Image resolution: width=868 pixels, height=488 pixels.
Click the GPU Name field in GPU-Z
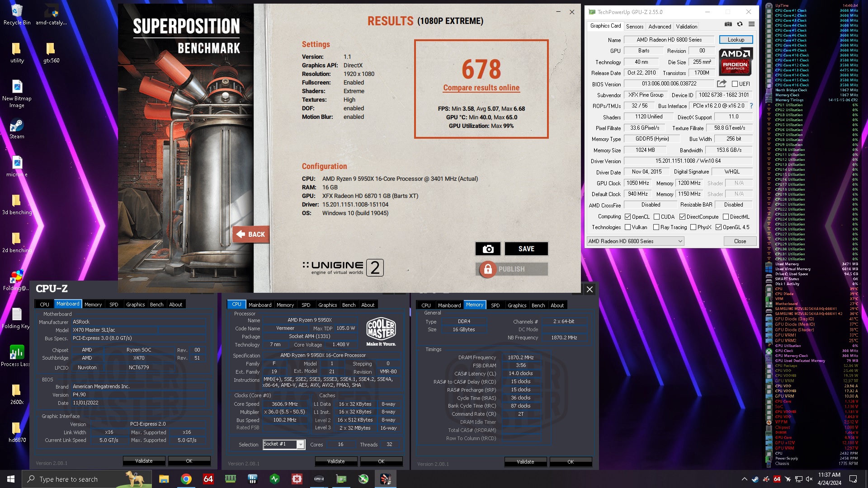(x=669, y=40)
